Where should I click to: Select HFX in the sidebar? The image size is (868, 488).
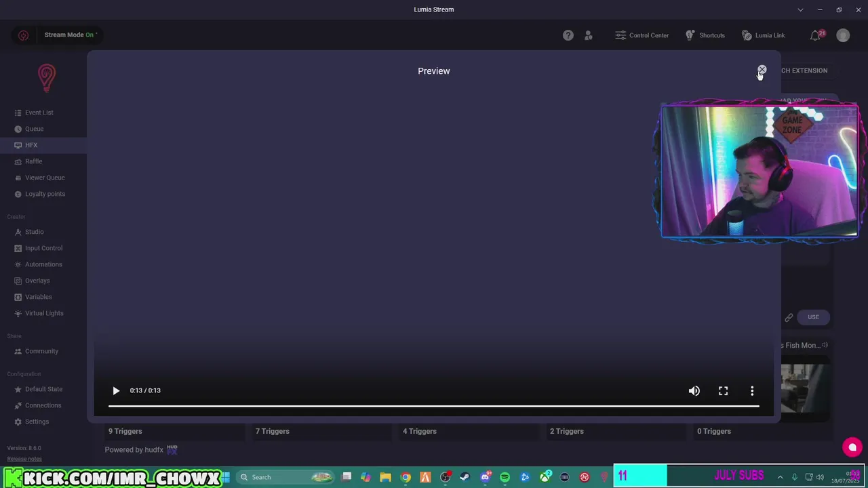31,145
